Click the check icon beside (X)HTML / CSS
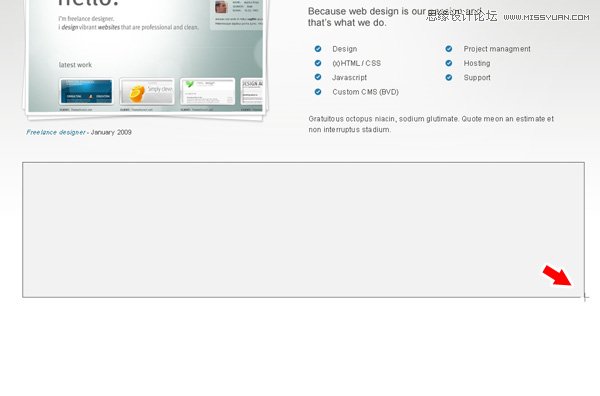Screen dimensions: 600x396 318,63
